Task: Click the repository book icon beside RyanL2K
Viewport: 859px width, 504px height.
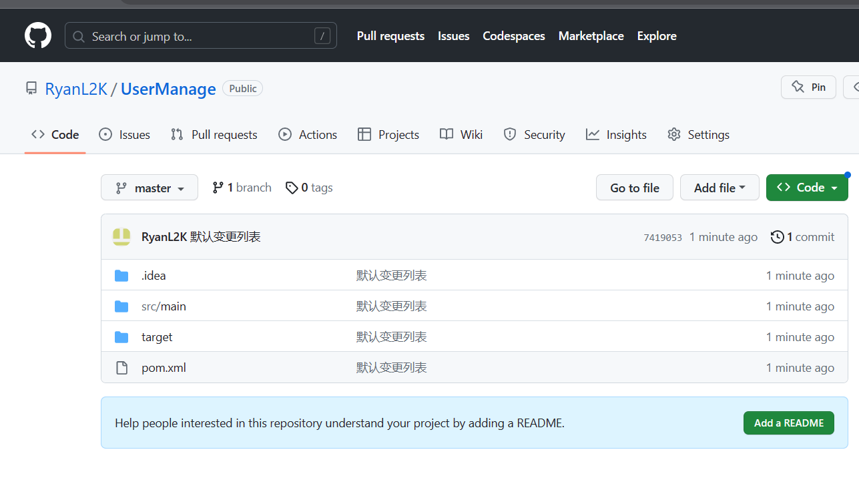Action: [31, 88]
